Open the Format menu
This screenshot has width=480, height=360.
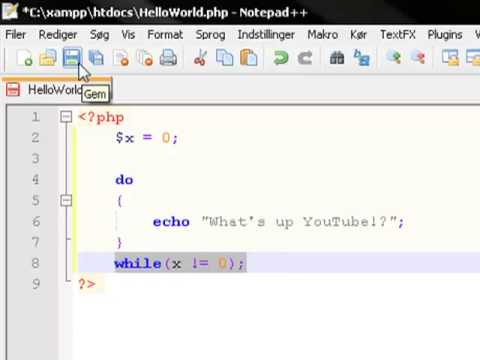(165, 35)
